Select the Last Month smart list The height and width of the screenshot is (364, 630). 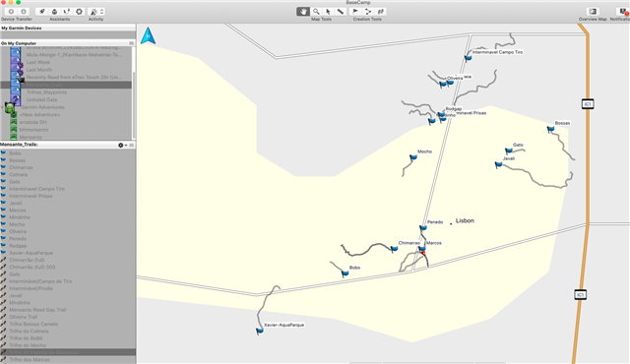(39, 70)
